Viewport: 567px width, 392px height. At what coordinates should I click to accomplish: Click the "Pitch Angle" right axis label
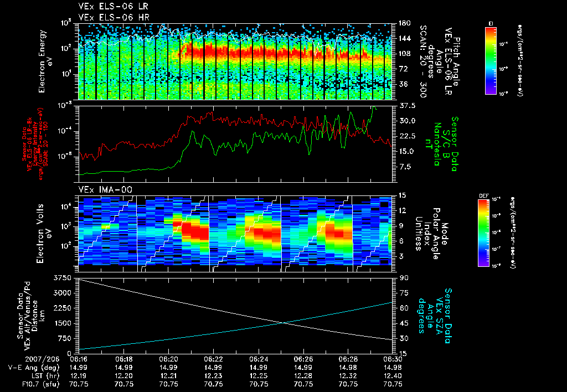pos(456,61)
